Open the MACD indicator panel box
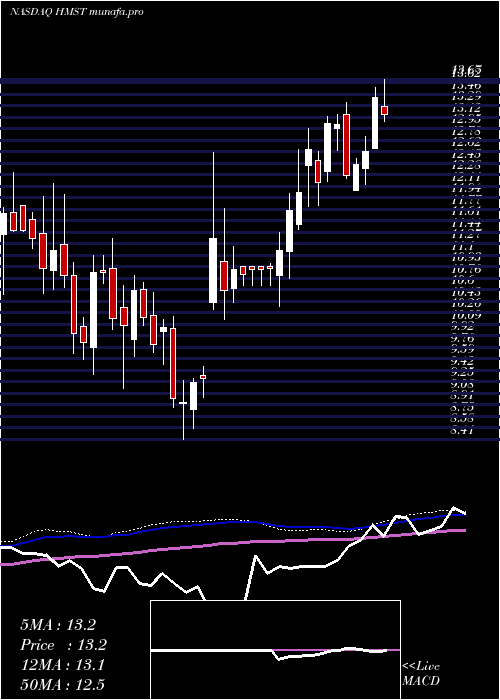The image size is (500, 700). click(275, 650)
